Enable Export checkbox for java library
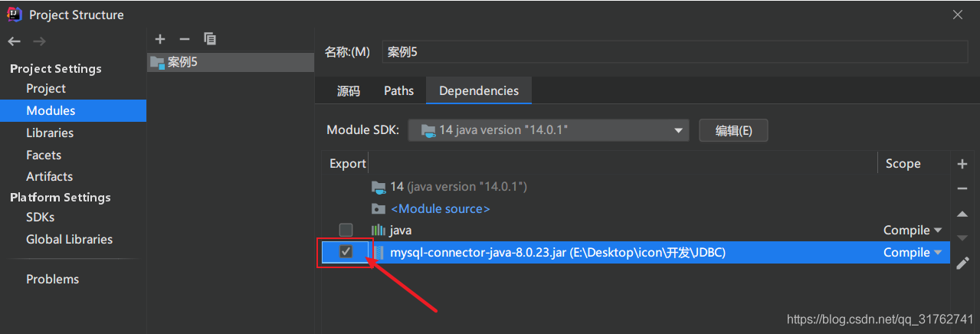Image resolution: width=980 pixels, height=334 pixels. (346, 230)
